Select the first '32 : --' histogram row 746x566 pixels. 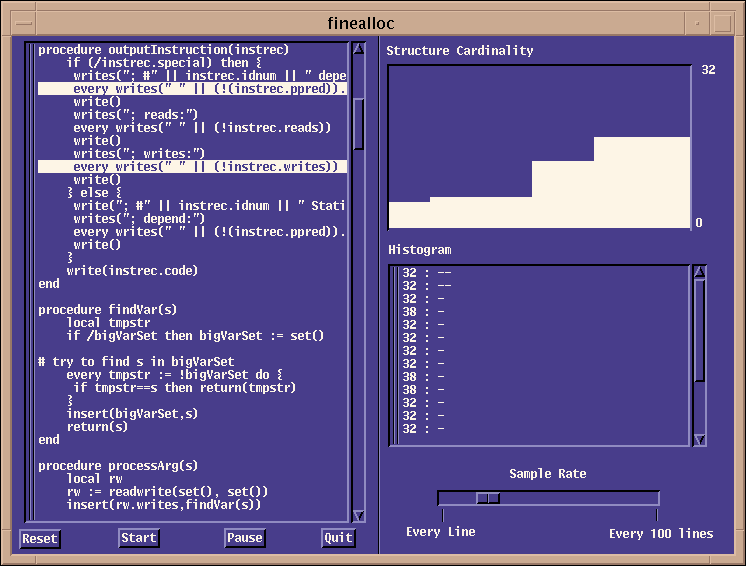point(426,272)
